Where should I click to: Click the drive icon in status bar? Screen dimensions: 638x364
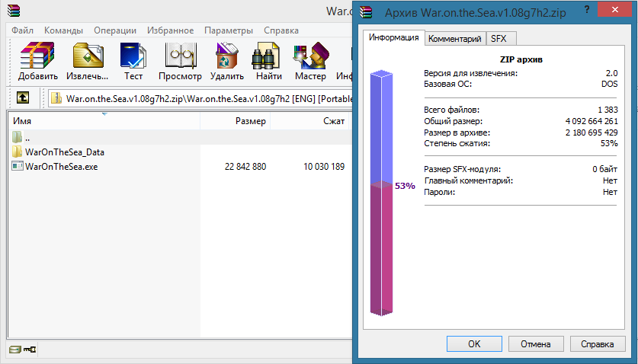coord(15,350)
